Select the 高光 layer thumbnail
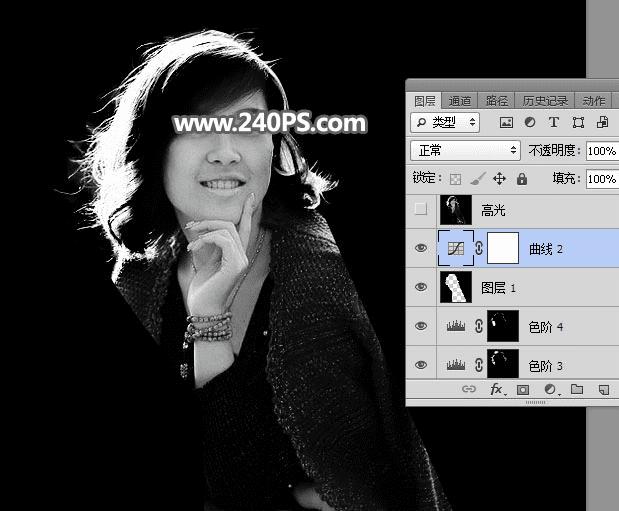This screenshot has width=619, height=511. click(456, 210)
